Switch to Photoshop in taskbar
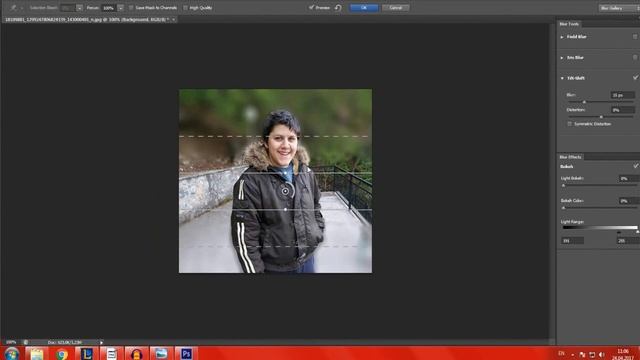This screenshot has height=360, width=640. [186, 353]
